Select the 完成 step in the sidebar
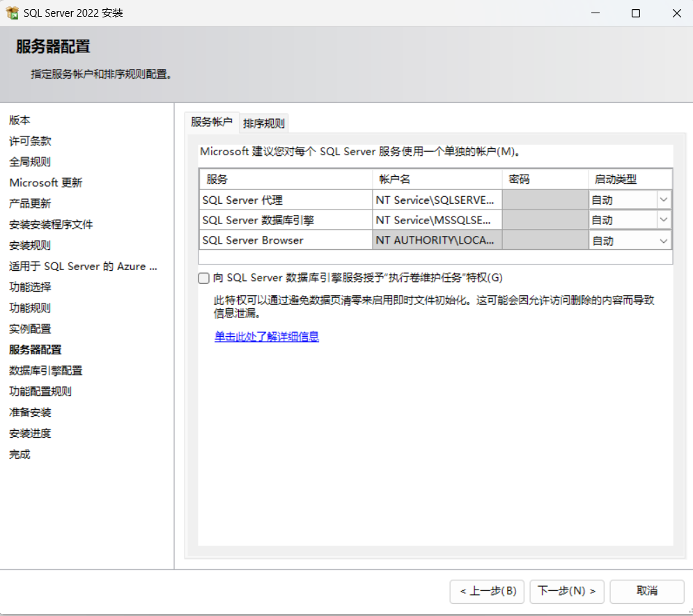The image size is (693, 616). [x=20, y=455]
